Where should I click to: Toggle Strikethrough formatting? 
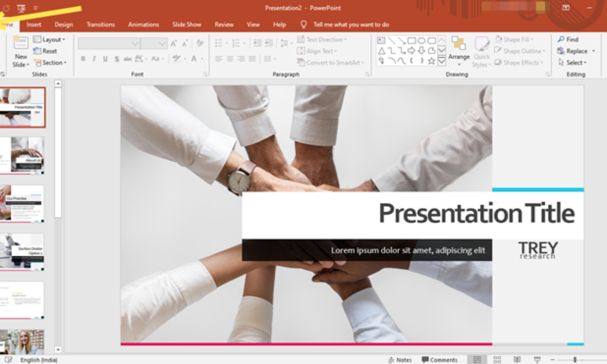pos(127,59)
